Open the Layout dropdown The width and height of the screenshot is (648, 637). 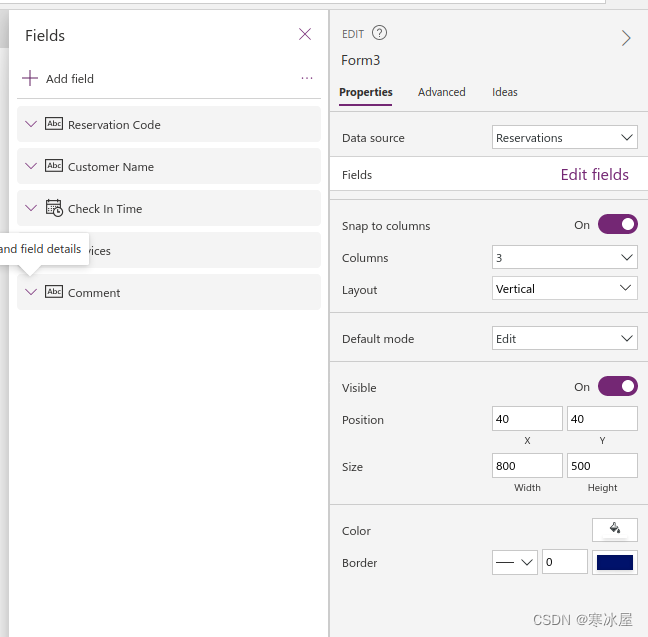[565, 289]
